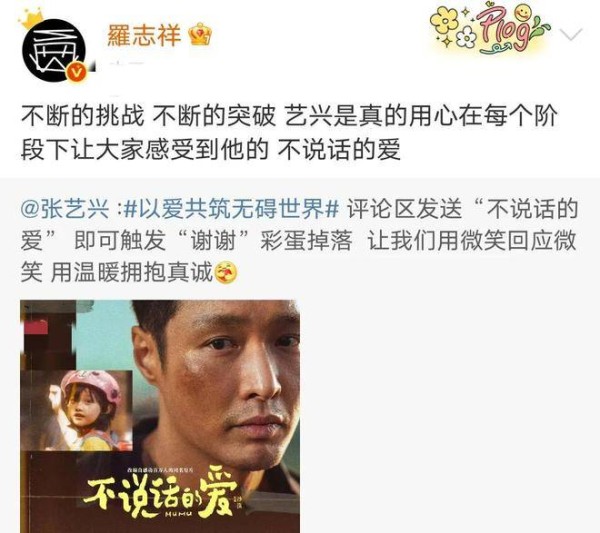Click the yellow flower on Plog badge

[445, 19]
